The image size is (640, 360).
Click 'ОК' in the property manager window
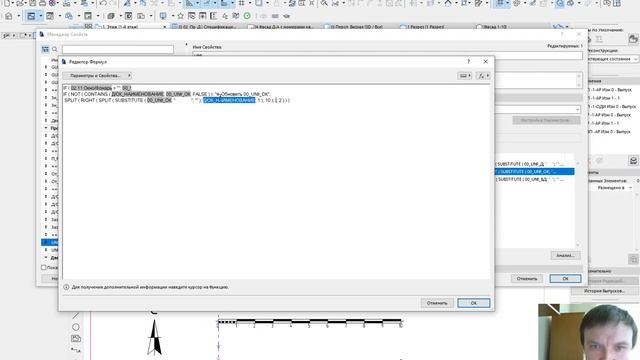click(x=565, y=279)
